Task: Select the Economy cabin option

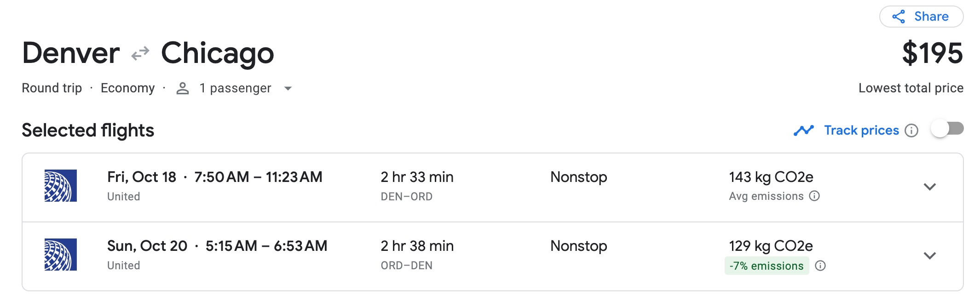Action: (x=128, y=88)
